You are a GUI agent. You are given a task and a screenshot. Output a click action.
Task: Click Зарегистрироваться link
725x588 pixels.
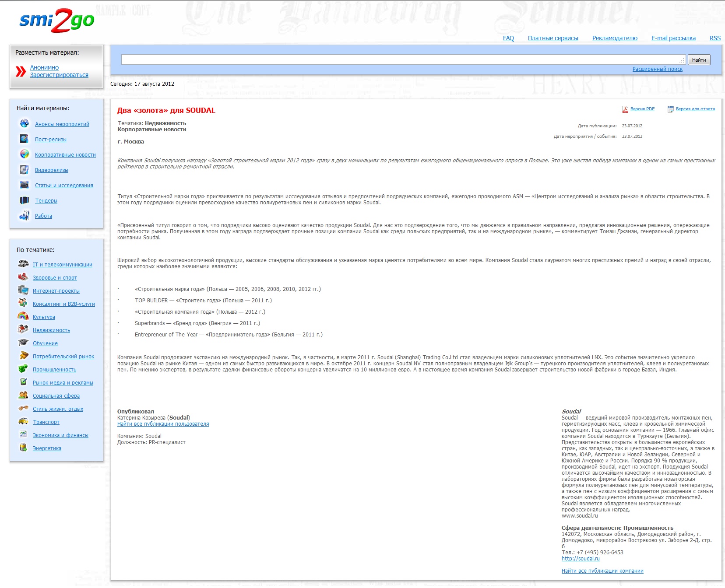pyautogui.click(x=59, y=75)
